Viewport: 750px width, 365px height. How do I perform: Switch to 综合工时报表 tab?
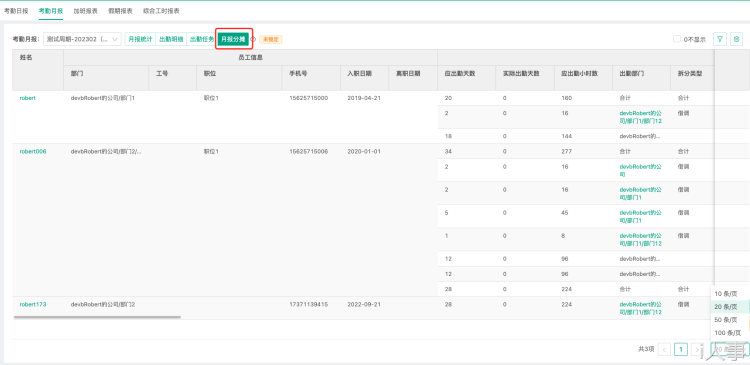(x=161, y=11)
